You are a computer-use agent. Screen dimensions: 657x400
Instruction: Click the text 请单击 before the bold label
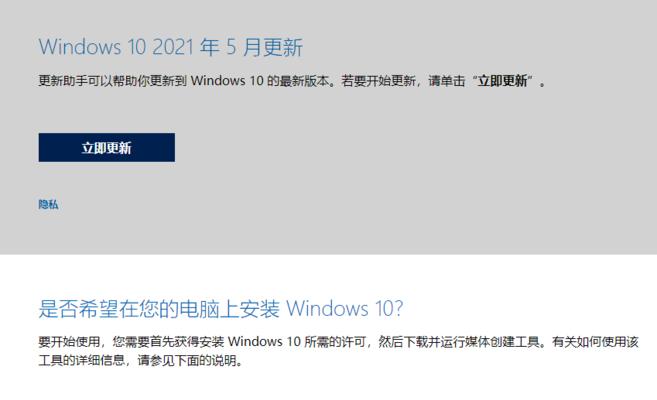[x=447, y=80]
